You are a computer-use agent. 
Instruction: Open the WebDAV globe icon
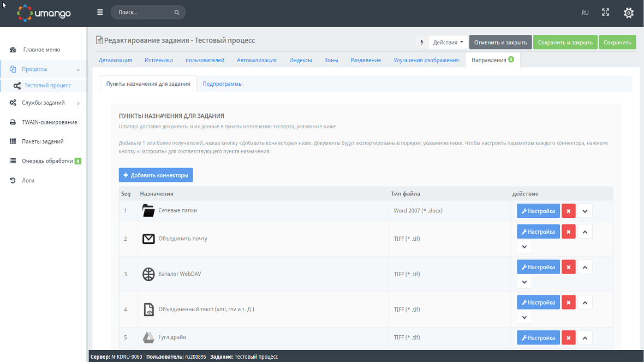[148, 274]
